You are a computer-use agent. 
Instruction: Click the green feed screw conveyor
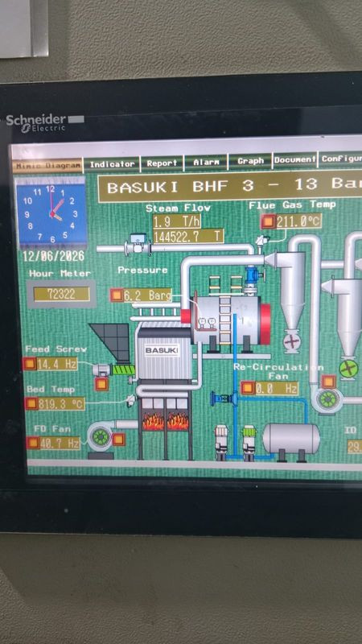[x=124, y=369]
